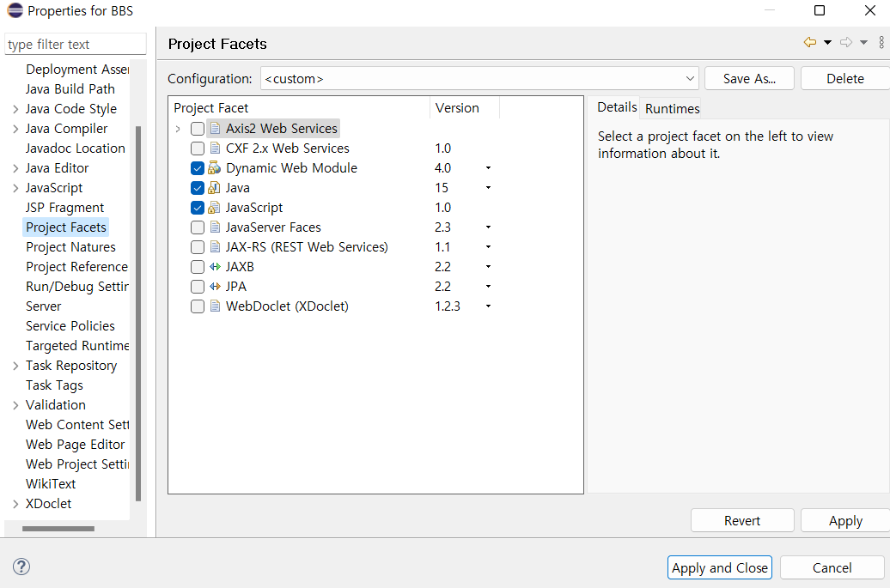Image resolution: width=890 pixels, height=588 pixels.
Task: Enable the Axis2 Web Services checkbox
Action: click(x=198, y=129)
